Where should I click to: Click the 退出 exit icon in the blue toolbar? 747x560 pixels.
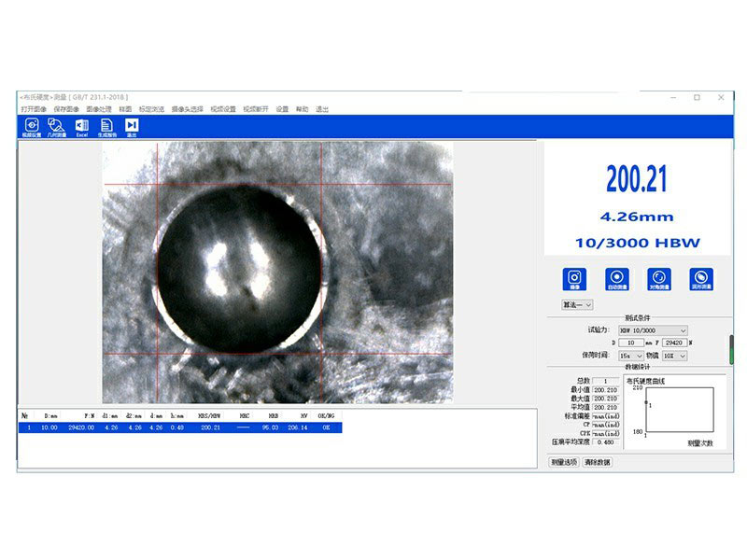[132, 126]
